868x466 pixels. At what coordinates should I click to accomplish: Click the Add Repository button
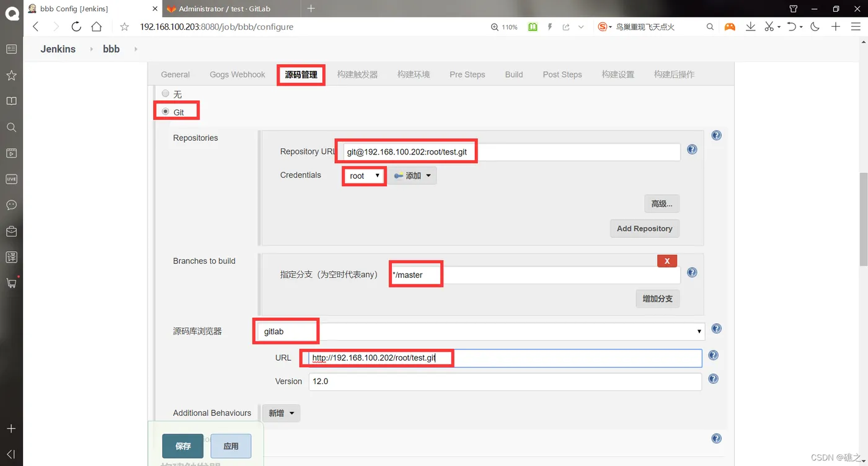pyautogui.click(x=645, y=228)
